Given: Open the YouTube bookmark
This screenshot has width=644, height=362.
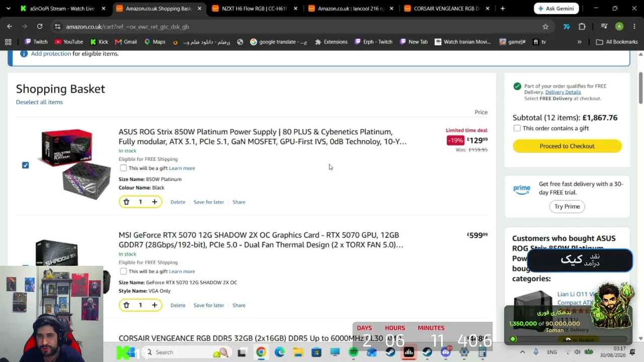Looking at the screenshot, I should point(69,42).
